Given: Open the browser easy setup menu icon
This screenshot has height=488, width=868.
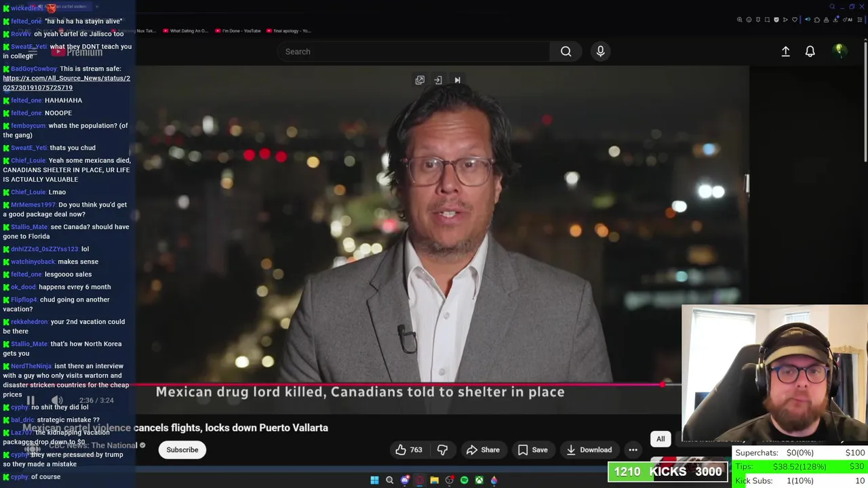Looking at the screenshot, I should point(860,20).
